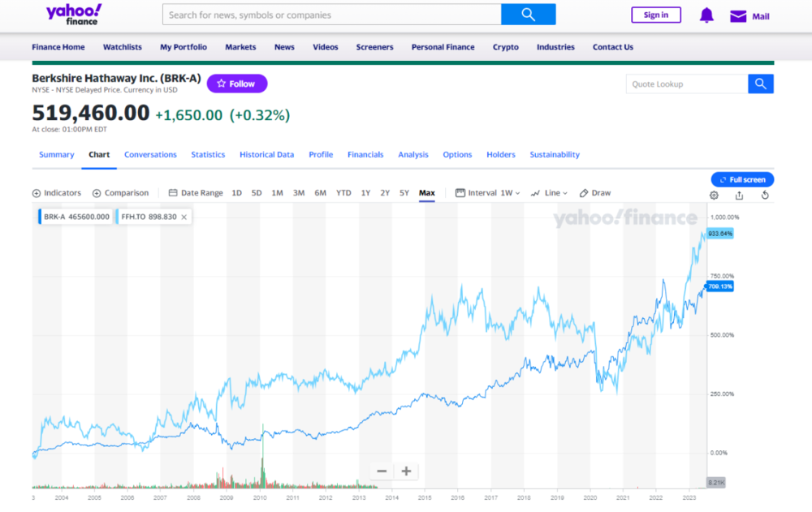812x512 pixels.
Task: Open Financials tab
Action: click(x=365, y=154)
